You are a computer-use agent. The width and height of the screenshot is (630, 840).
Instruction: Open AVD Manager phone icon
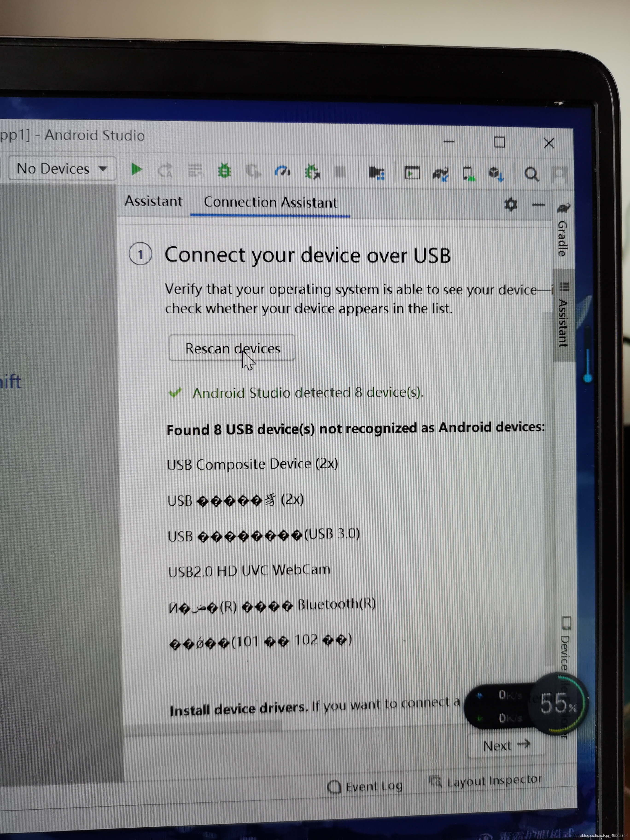click(469, 174)
